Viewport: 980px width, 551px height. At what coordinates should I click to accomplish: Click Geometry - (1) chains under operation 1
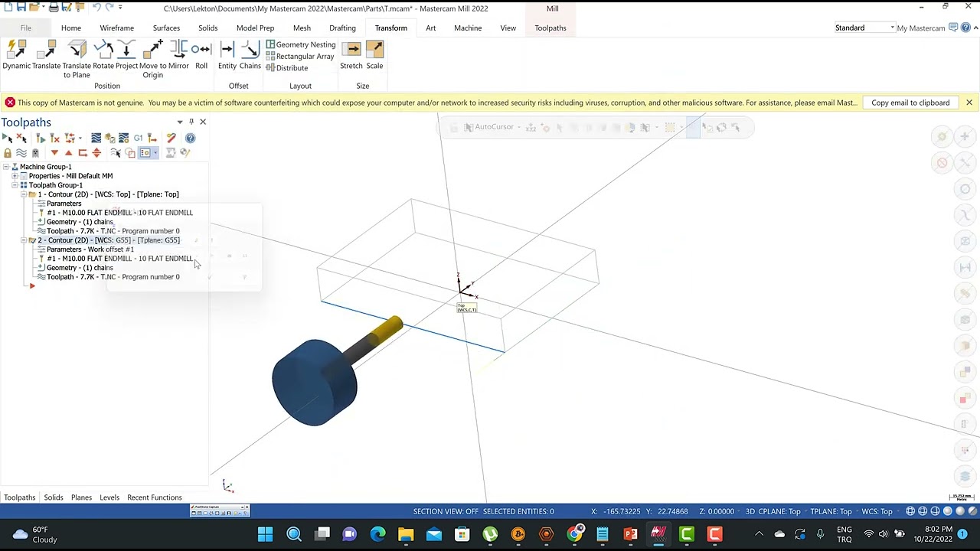[x=80, y=222]
